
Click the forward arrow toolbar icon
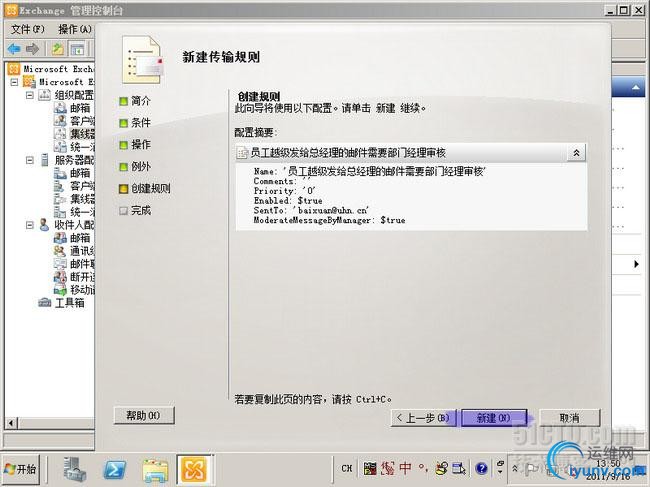point(32,49)
